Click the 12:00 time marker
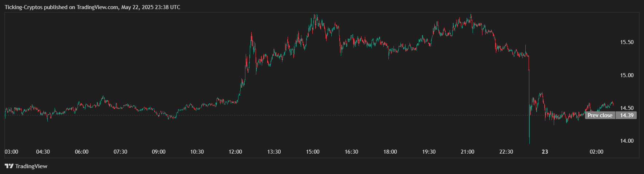 click(x=236, y=152)
